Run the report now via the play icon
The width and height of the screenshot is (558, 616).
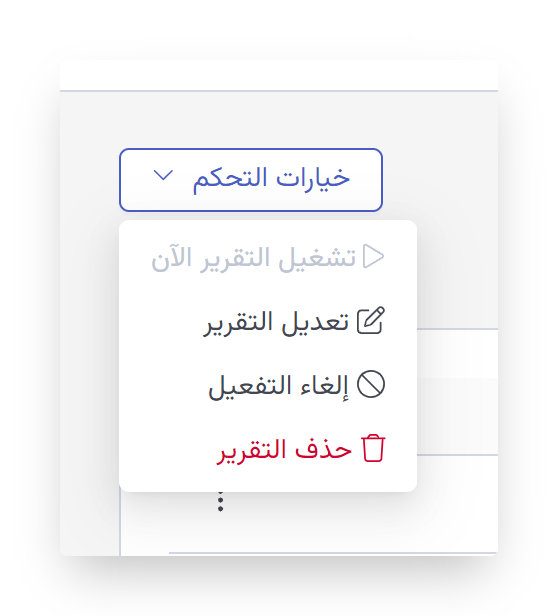[x=373, y=256]
